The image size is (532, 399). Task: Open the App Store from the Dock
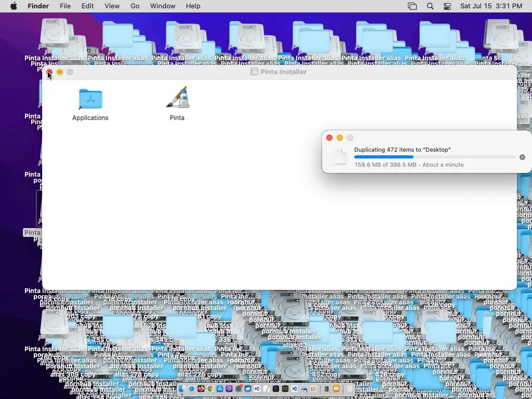(220, 389)
